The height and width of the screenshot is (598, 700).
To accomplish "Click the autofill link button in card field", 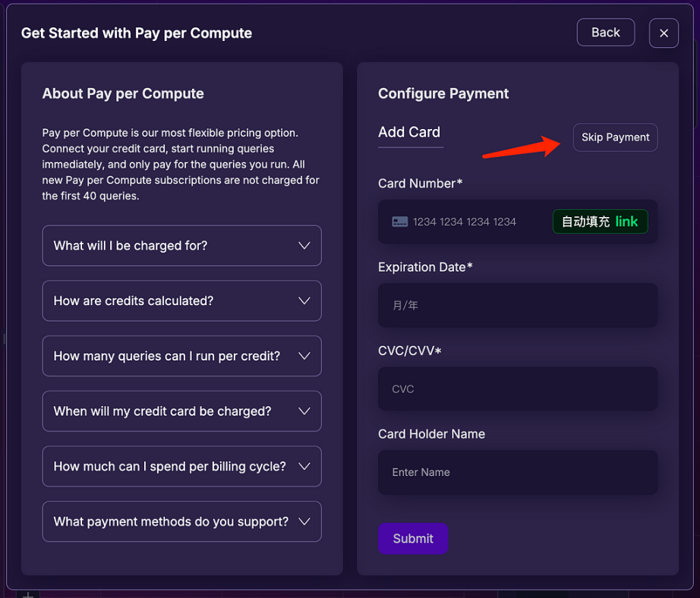I will (x=599, y=222).
